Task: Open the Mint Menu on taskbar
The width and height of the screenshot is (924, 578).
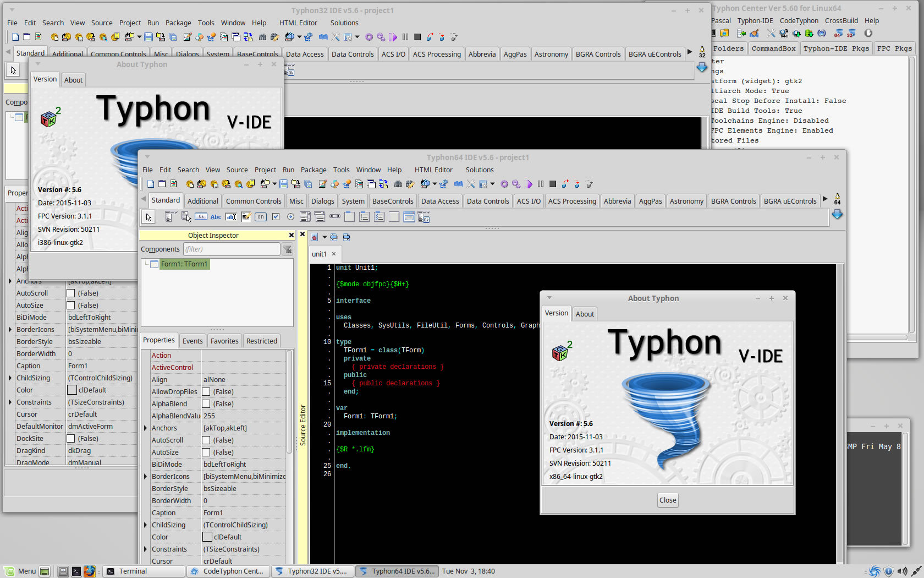Action: pos(20,571)
